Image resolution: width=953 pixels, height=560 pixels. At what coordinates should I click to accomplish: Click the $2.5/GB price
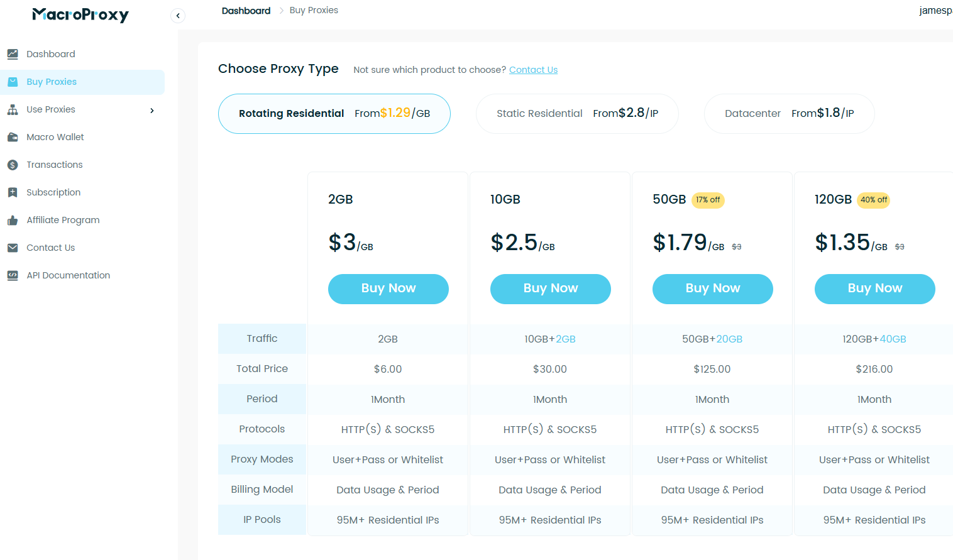tap(522, 243)
